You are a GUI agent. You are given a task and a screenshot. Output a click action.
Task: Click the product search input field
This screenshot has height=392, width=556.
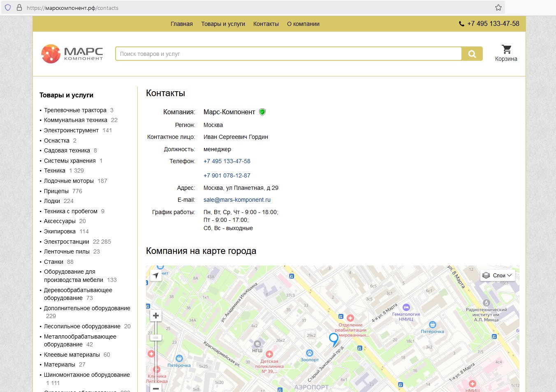(288, 54)
